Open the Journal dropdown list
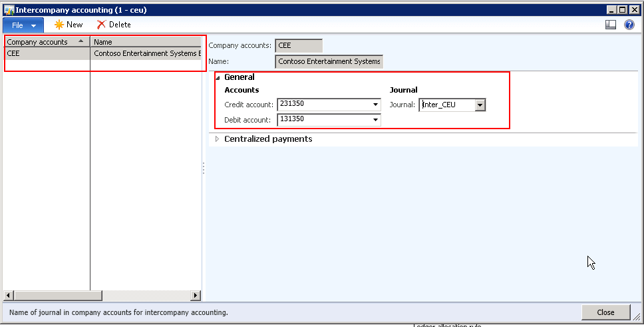 [480, 105]
